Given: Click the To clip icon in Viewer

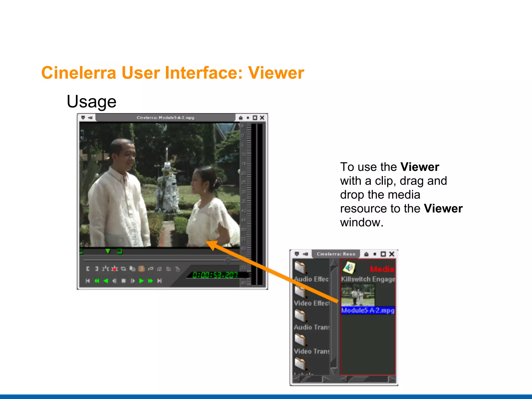Looking at the screenshot, I should click(124, 269).
